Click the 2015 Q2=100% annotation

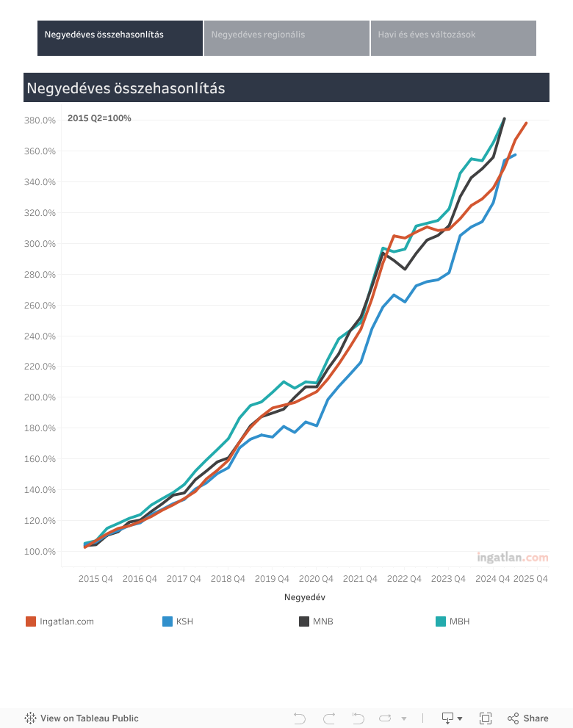(x=99, y=118)
